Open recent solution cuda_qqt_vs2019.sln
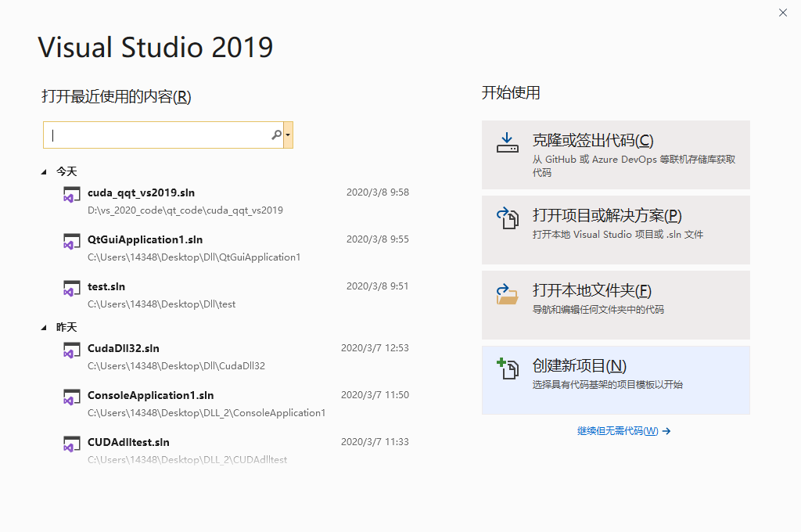The image size is (801, 532). tap(141, 192)
